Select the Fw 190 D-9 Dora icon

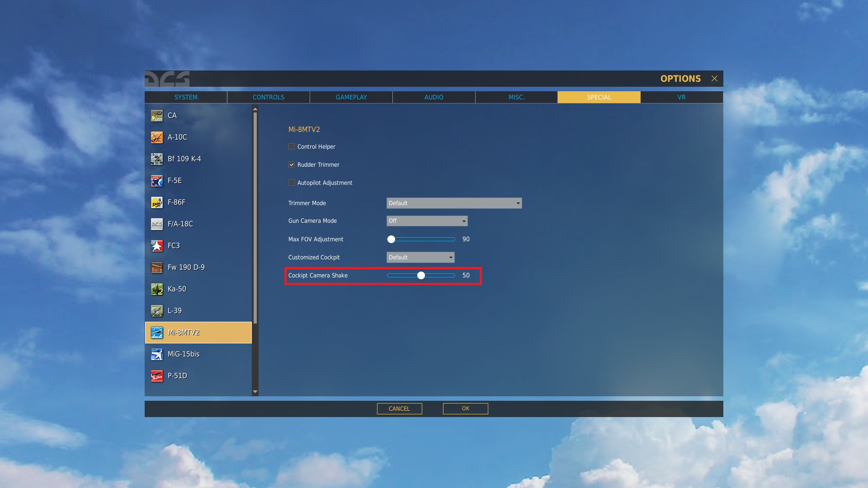(157, 267)
